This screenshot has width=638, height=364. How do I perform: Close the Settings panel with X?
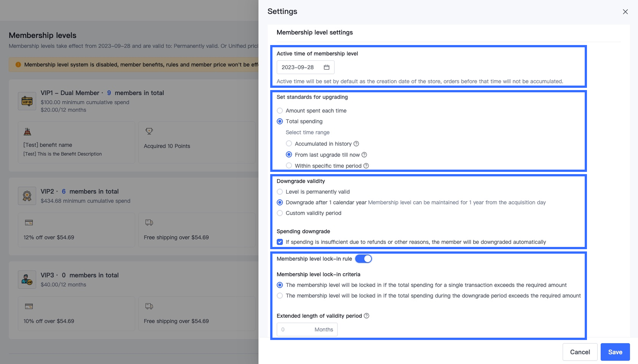tap(625, 12)
